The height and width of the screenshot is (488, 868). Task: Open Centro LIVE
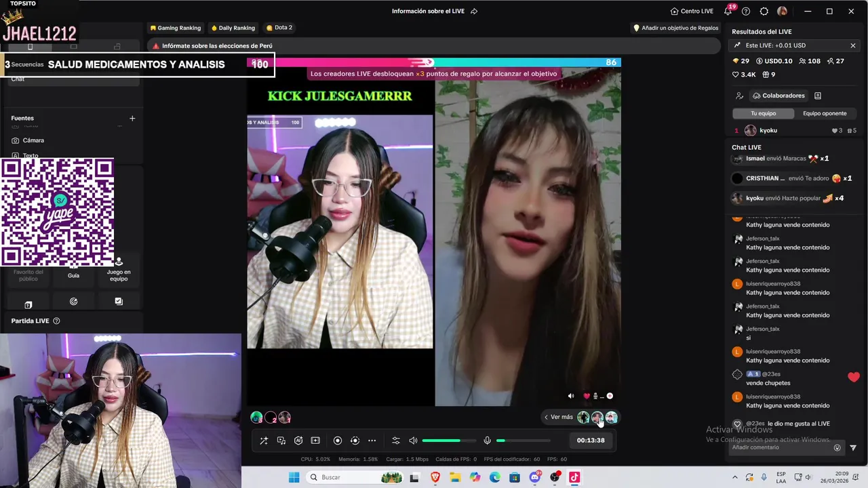pyautogui.click(x=692, y=11)
